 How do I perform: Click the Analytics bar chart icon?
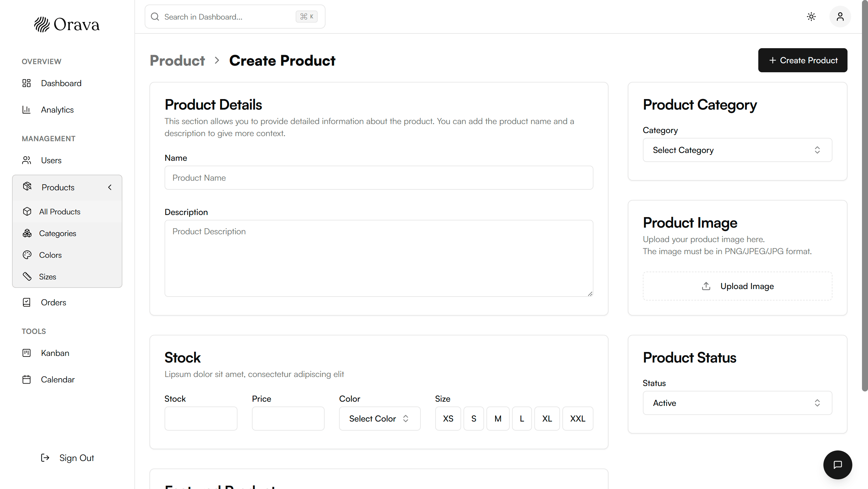pyautogui.click(x=27, y=110)
